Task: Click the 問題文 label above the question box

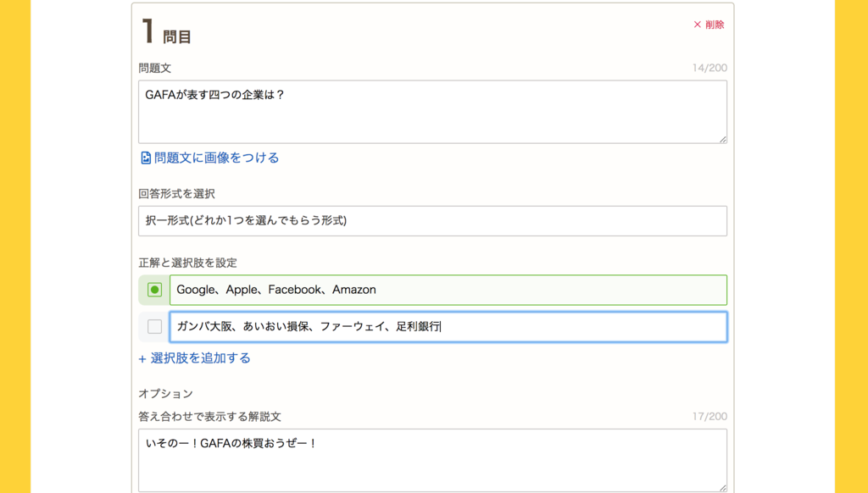Action: pos(155,68)
